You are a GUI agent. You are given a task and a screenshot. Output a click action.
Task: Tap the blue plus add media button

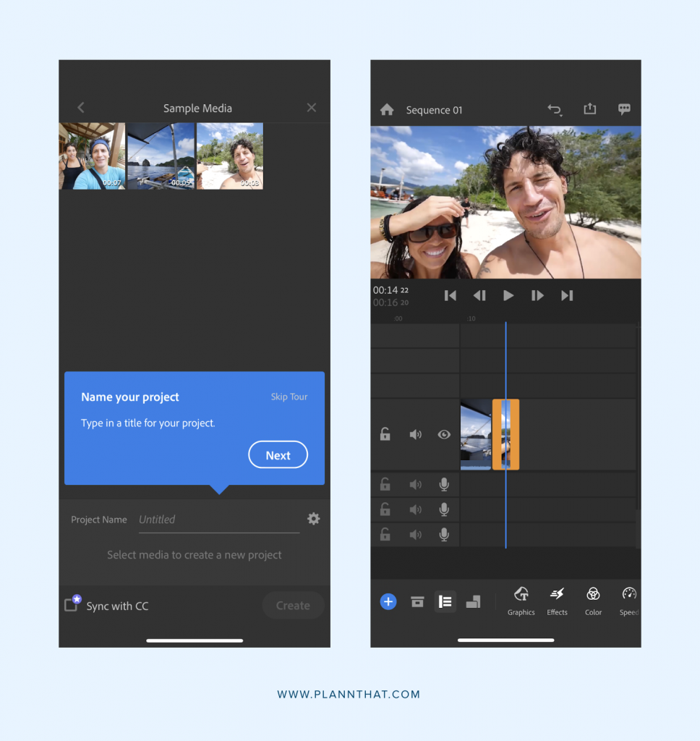388,601
